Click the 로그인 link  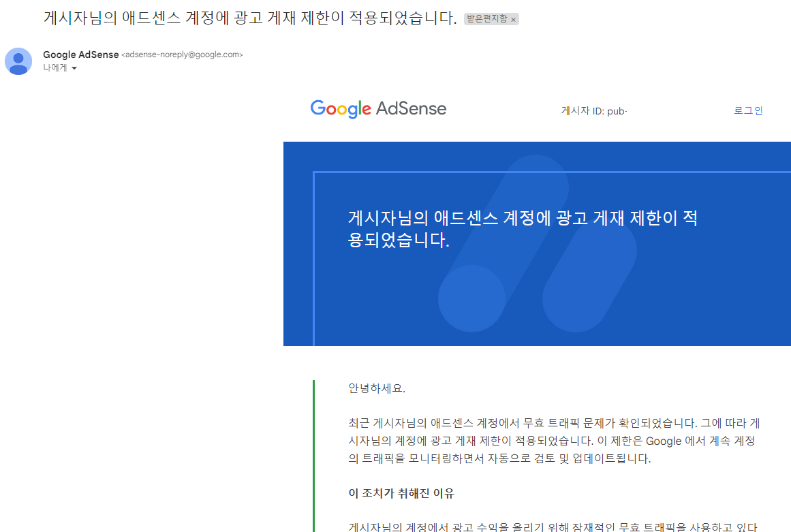pyautogui.click(x=748, y=110)
